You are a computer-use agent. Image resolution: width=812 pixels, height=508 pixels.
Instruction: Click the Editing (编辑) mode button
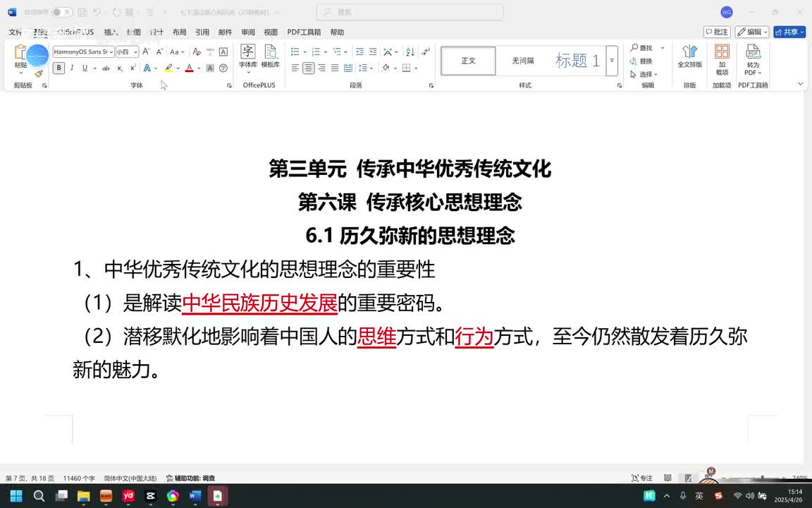[752, 32]
